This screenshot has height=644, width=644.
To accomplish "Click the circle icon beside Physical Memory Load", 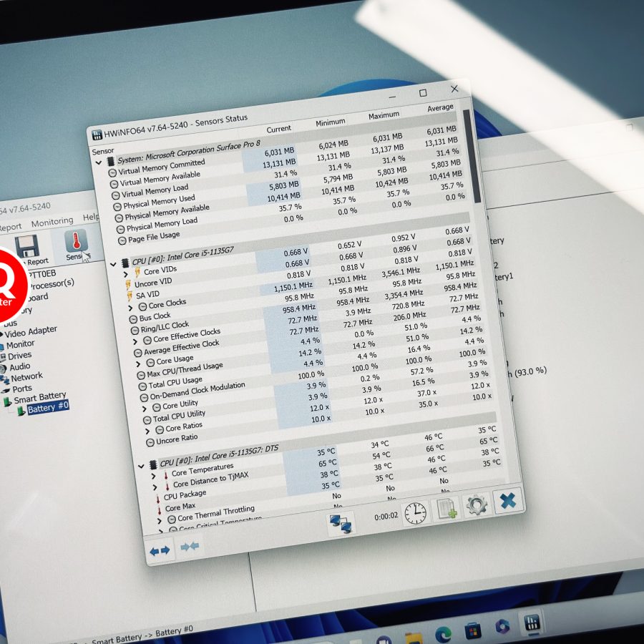I will (120, 229).
